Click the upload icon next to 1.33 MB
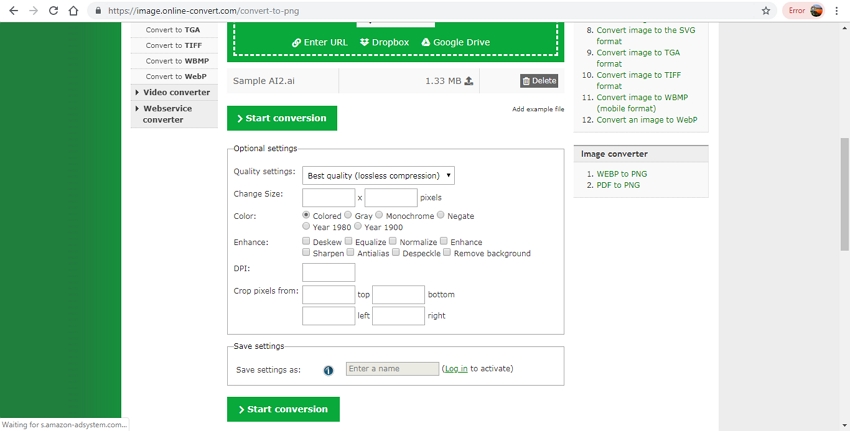850x431 pixels. click(469, 81)
